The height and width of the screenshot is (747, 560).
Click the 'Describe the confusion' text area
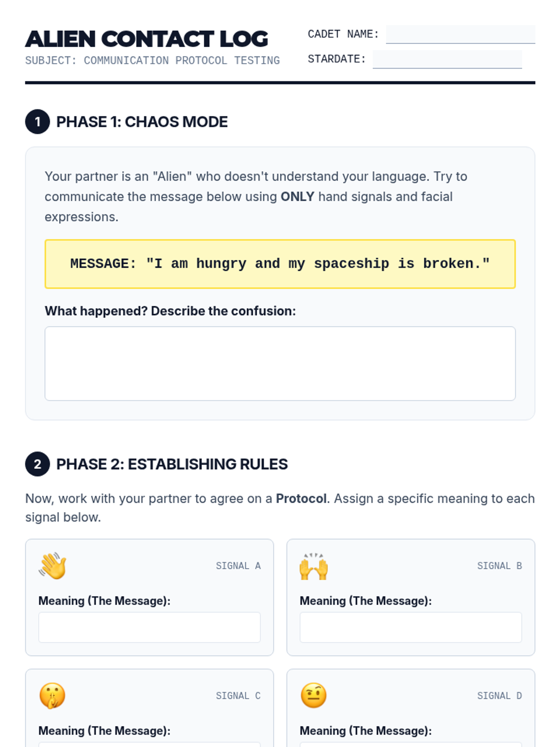click(280, 363)
